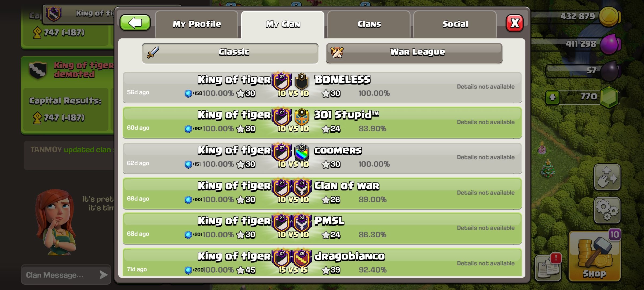Tap the layout edit hand icon
This screenshot has height=290, width=644.
pos(607,177)
